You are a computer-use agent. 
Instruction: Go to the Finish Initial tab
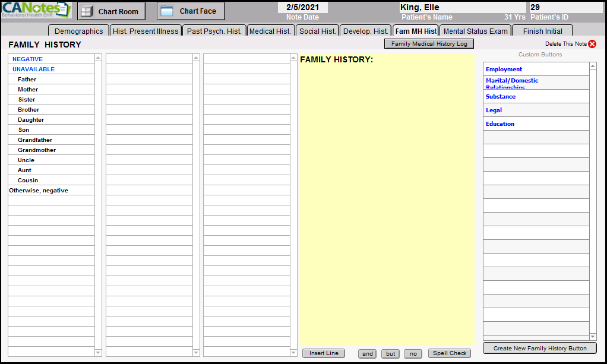coord(542,31)
